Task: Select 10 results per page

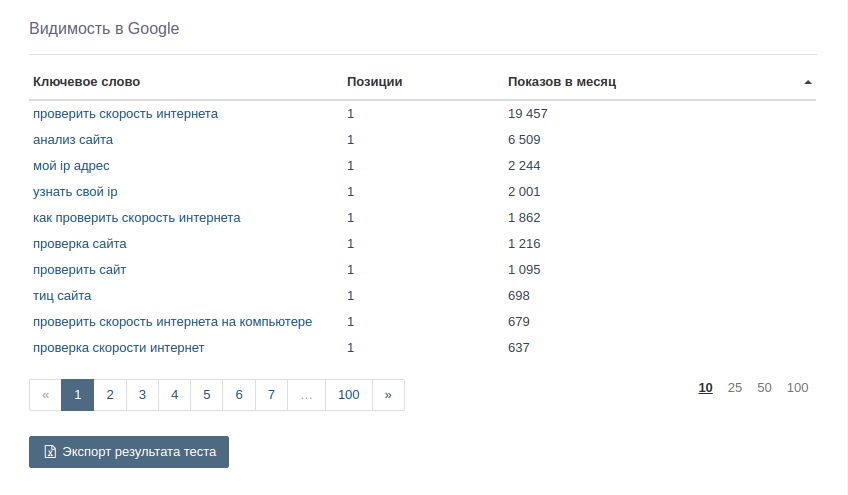Action: [705, 388]
